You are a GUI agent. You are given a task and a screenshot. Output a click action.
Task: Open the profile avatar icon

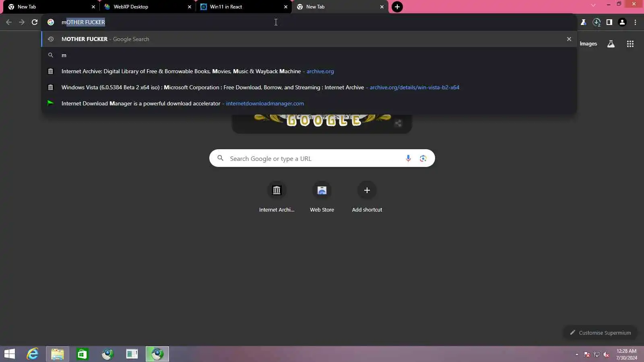coord(622,22)
